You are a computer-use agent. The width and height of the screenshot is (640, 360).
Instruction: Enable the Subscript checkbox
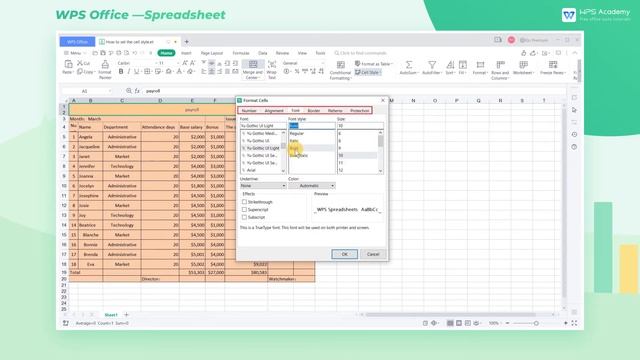[x=244, y=217]
